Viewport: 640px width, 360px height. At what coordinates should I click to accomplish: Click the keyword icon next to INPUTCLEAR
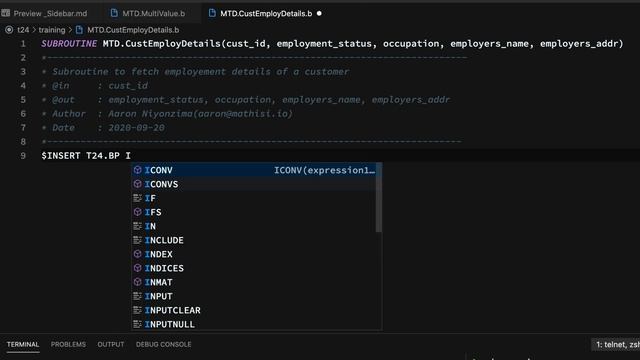138,310
